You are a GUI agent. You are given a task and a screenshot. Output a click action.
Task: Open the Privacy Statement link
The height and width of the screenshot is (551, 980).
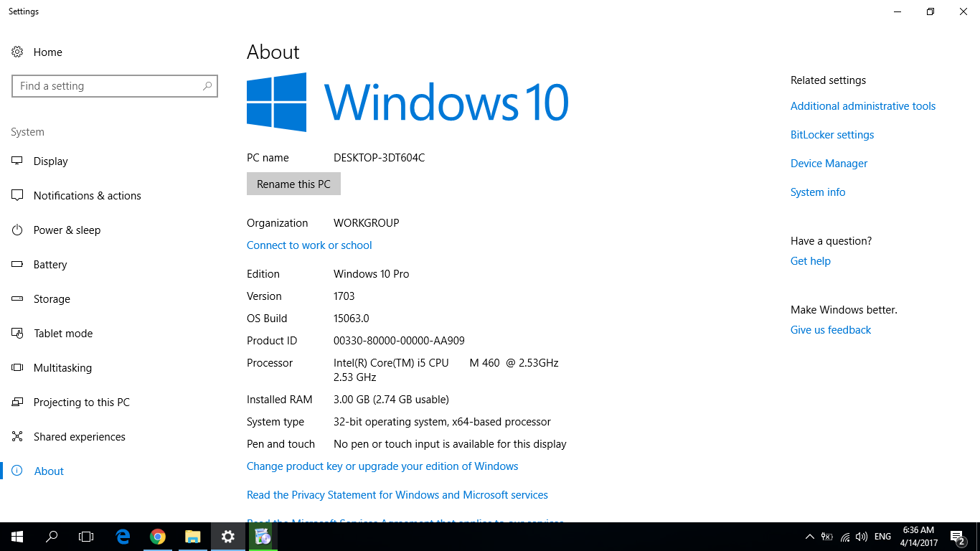397,495
